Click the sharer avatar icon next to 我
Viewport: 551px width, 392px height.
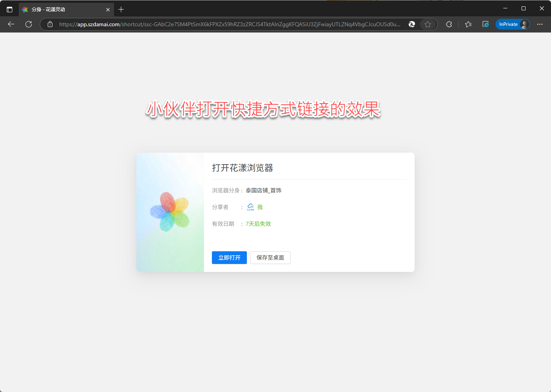(x=250, y=207)
